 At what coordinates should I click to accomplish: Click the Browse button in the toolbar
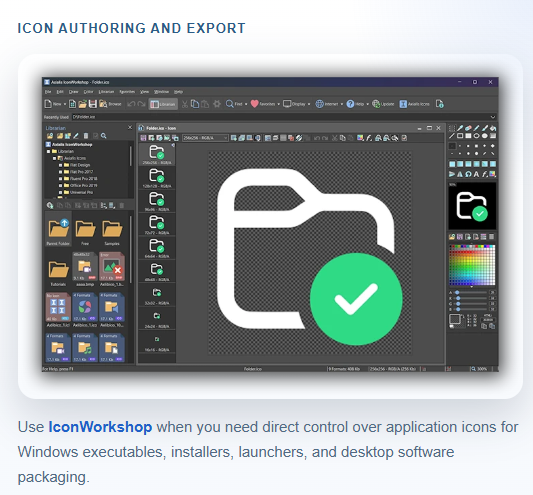point(110,104)
